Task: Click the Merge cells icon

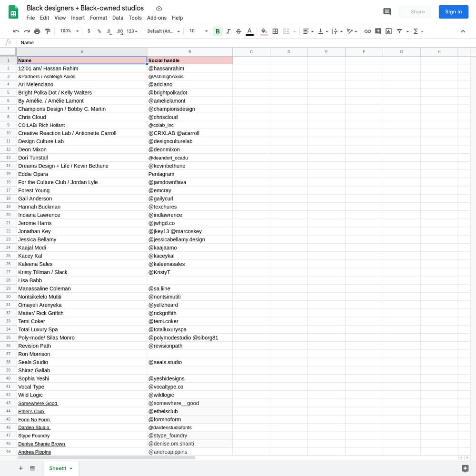Action: click(286, 31)
